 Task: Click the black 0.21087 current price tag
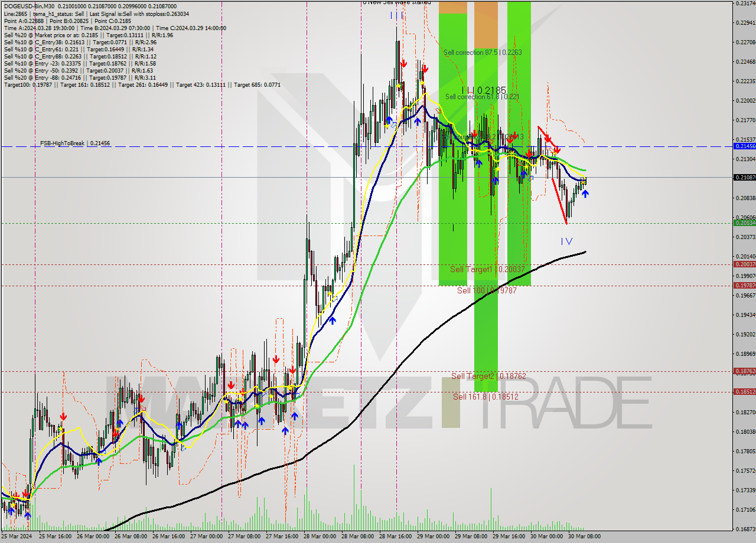(x=744, y=177)
